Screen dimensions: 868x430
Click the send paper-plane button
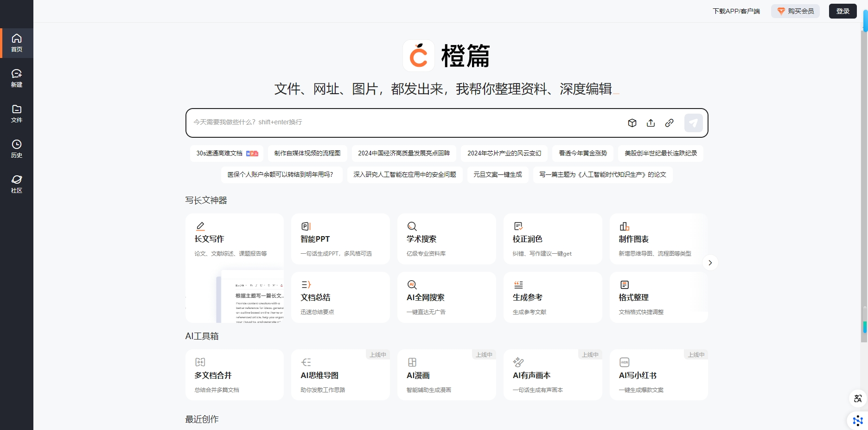693,123
